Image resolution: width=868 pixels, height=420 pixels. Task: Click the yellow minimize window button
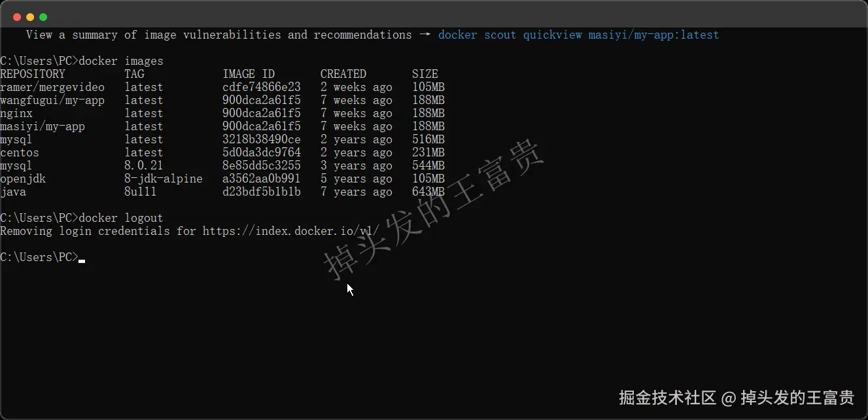(30, 17)
